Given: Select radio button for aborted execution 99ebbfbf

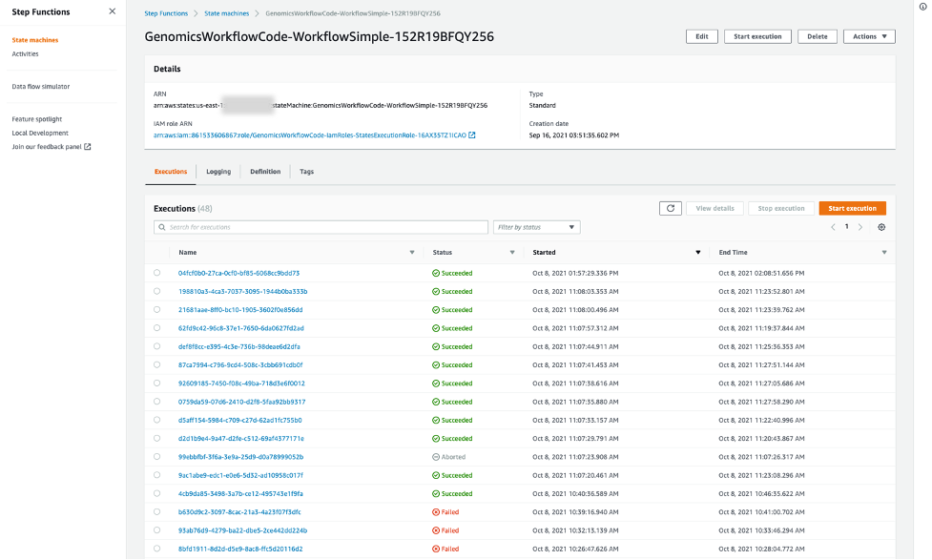Looking at the screenshot, I should (x=156, y=457).
